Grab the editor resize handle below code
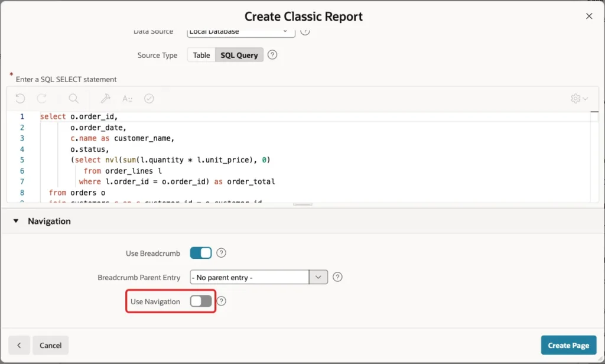Image resolution: width=605 pixels, height=364 pixels. [x=302, y=204]
